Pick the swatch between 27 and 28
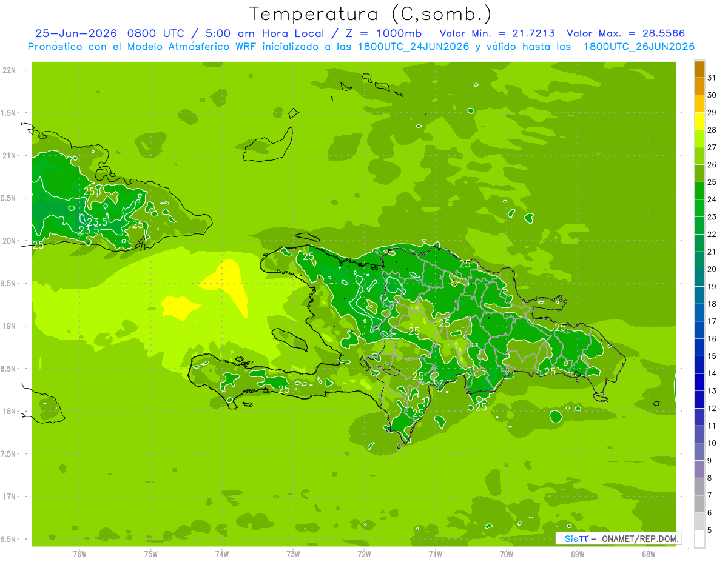Image resolution: width=728 pixels, height=562 pixels. click(699, 139)
